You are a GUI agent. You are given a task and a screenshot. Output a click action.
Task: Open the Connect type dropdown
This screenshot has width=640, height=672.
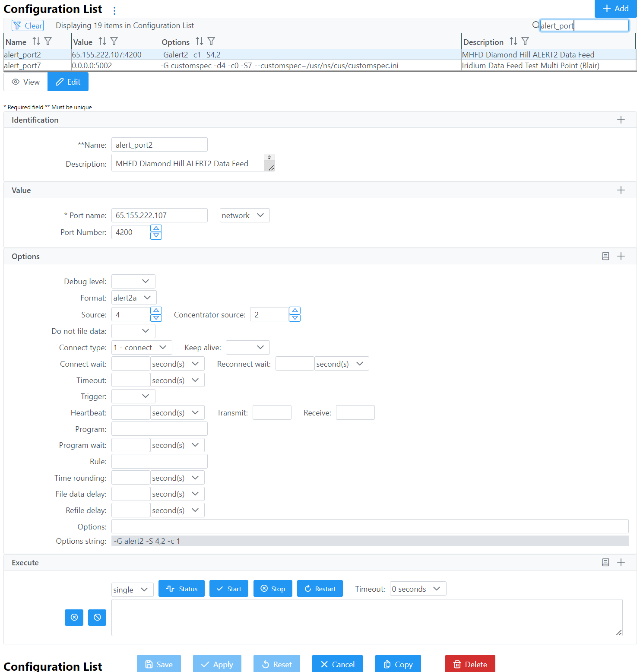click(x=141, y=348)
